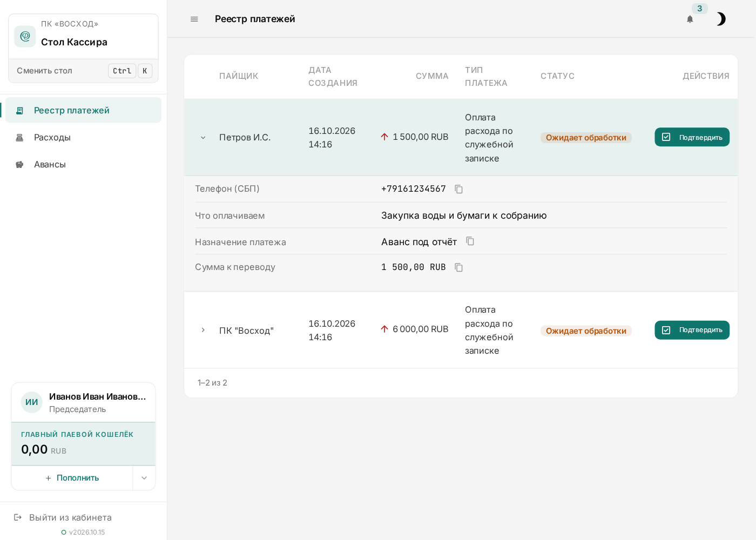
Task: Click version label v2026.10.15
Action: tap(87, 532)
